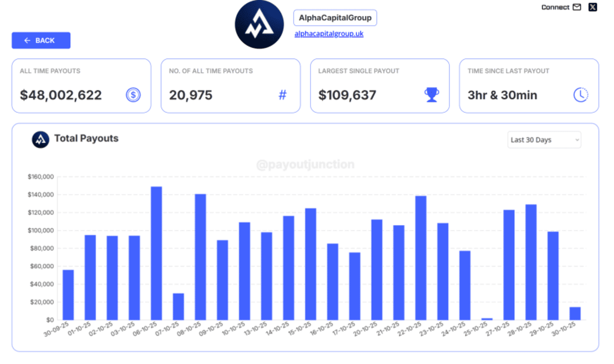
Task: Click the $0 y-axis label
Action: pyautogui.click(x=50, y=320)
